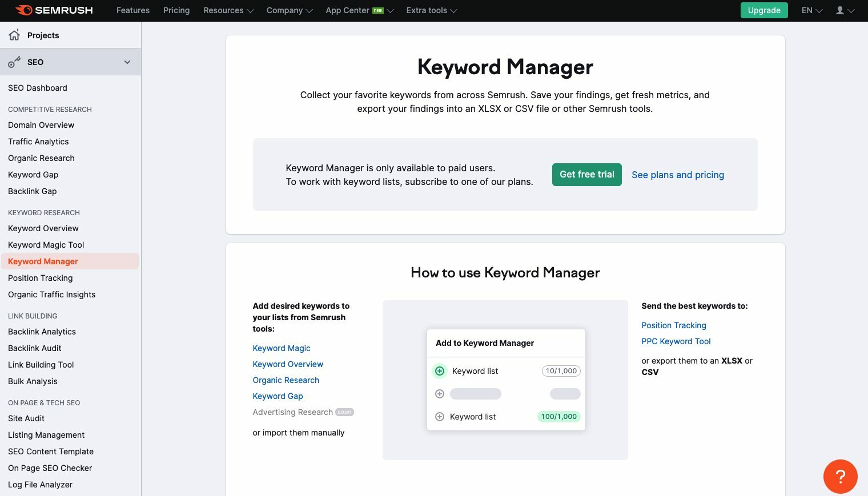The height and width of the screenshot is (496, 868).
Task: Click the Keyword Manager page heading
Action: [505, 67]
